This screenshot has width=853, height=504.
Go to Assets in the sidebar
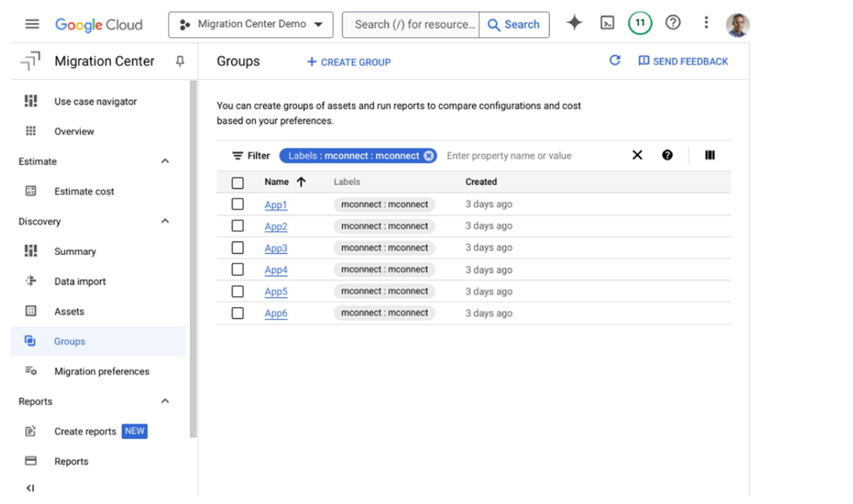[69, 311]
